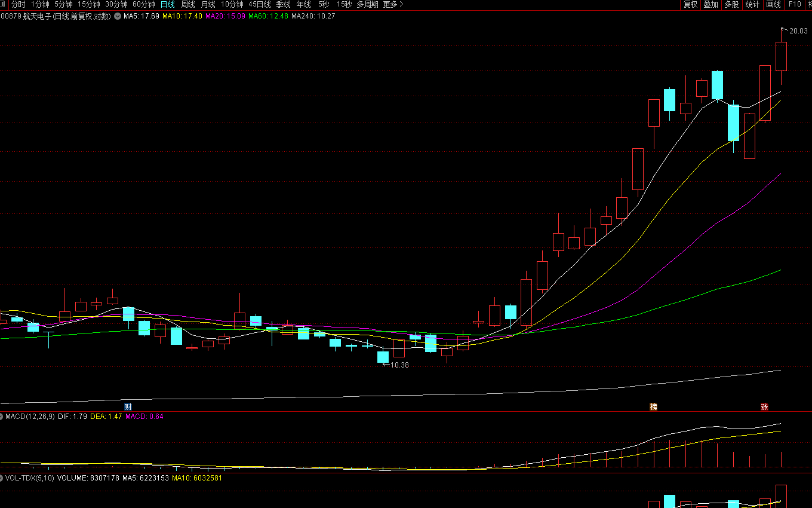The height and width of the screenshot is (508, 812).
Task: Toggle the MACD indicator circle button
Action: point(2,417)
